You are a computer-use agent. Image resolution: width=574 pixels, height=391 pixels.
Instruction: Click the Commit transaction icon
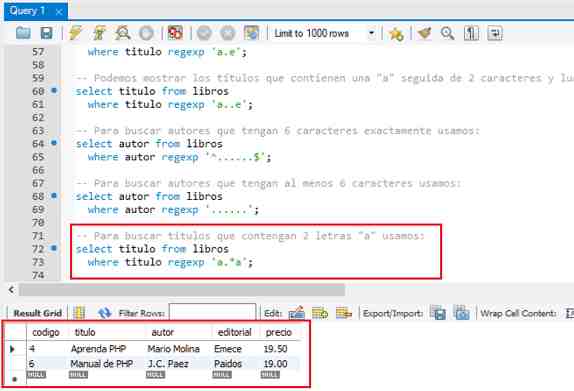tap(204, 33)
